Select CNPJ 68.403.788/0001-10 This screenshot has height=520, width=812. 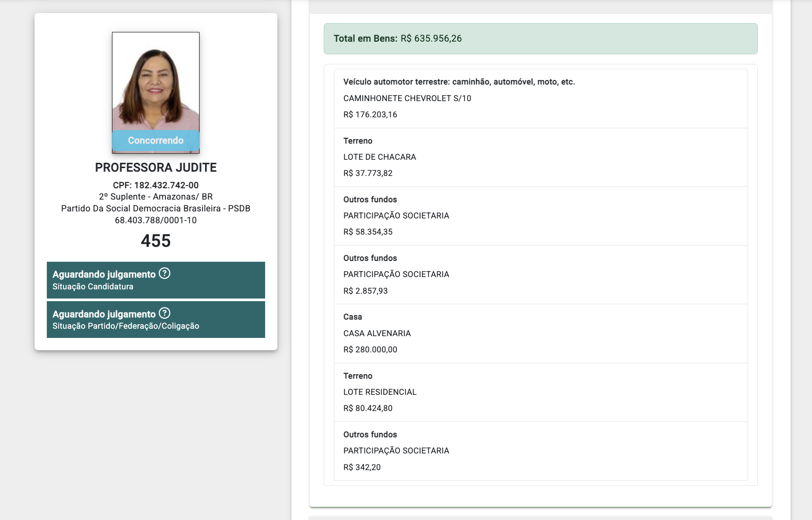point(156,220)
